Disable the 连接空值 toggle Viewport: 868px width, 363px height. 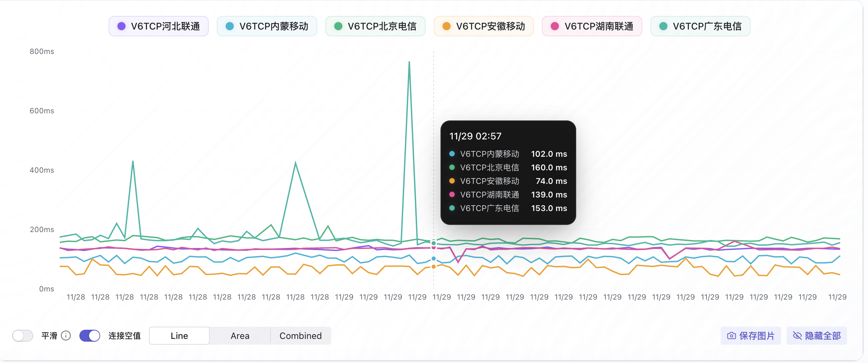point(89,336)
